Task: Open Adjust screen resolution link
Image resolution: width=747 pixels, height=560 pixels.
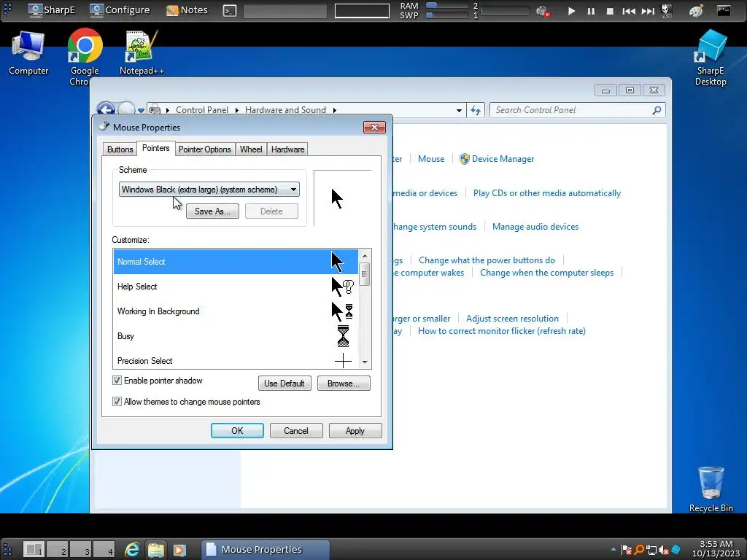Action: [x=513, y=319]
